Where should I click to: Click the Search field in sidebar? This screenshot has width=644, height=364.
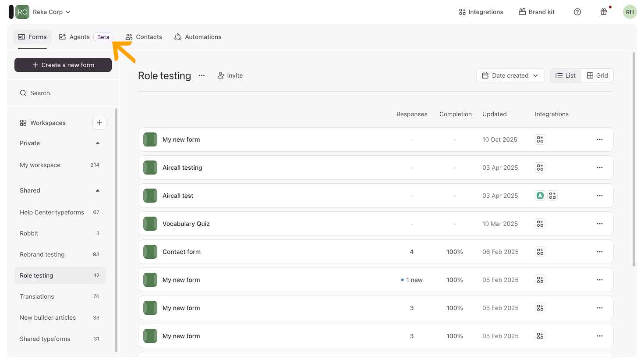63,93
